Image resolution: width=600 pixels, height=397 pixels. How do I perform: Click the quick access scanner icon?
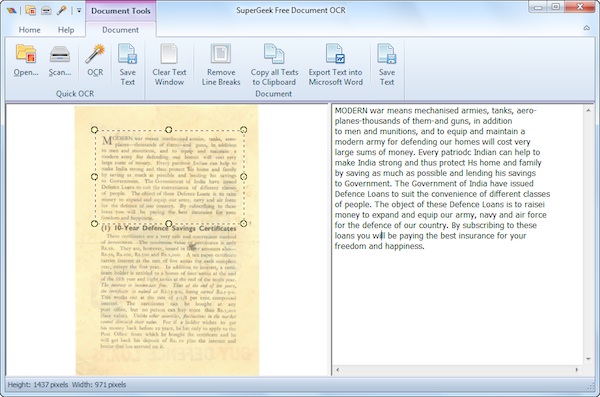click(x=46, y=10)
